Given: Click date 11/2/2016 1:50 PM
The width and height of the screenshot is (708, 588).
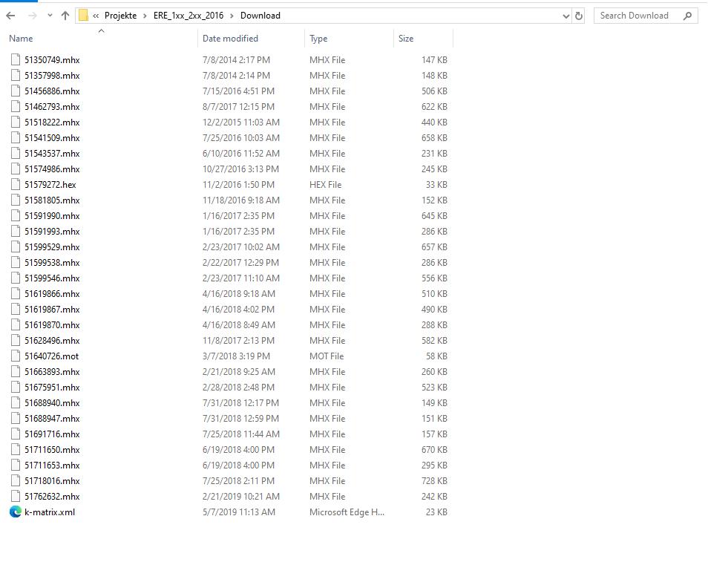Looking at the screenshot, I should pos(238,185).
